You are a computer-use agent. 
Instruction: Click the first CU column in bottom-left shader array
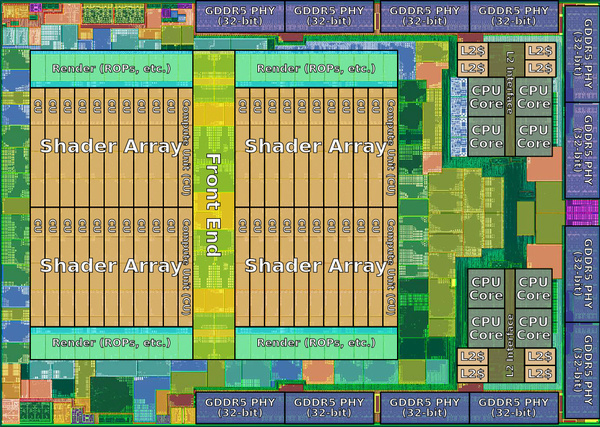(x=38, y=267)
